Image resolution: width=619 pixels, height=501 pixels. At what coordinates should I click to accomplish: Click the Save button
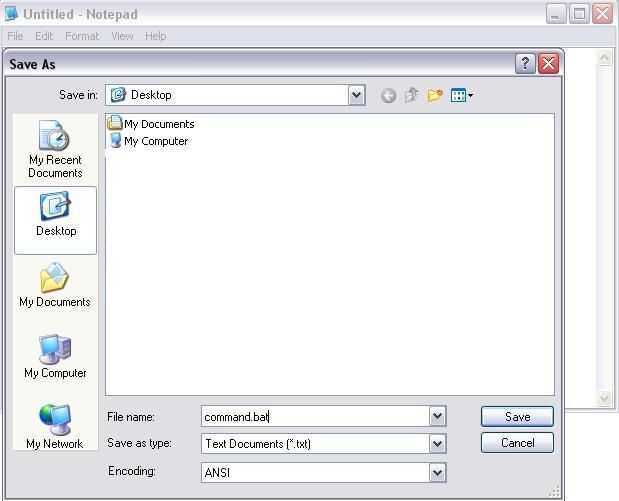tap(517, 417)
